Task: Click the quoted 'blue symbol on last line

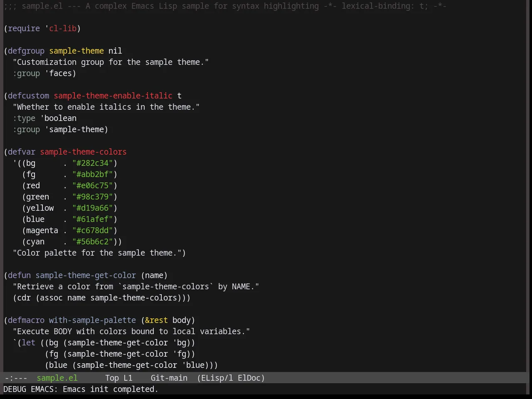Action: click(193, 365)
